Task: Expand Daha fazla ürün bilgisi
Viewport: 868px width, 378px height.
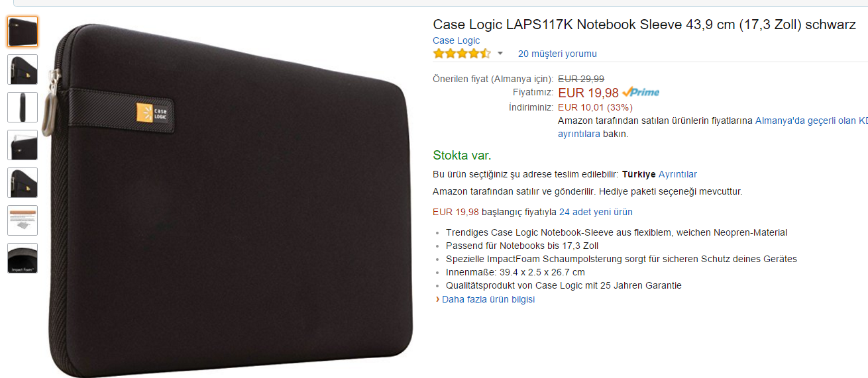Action: point(488,299)
